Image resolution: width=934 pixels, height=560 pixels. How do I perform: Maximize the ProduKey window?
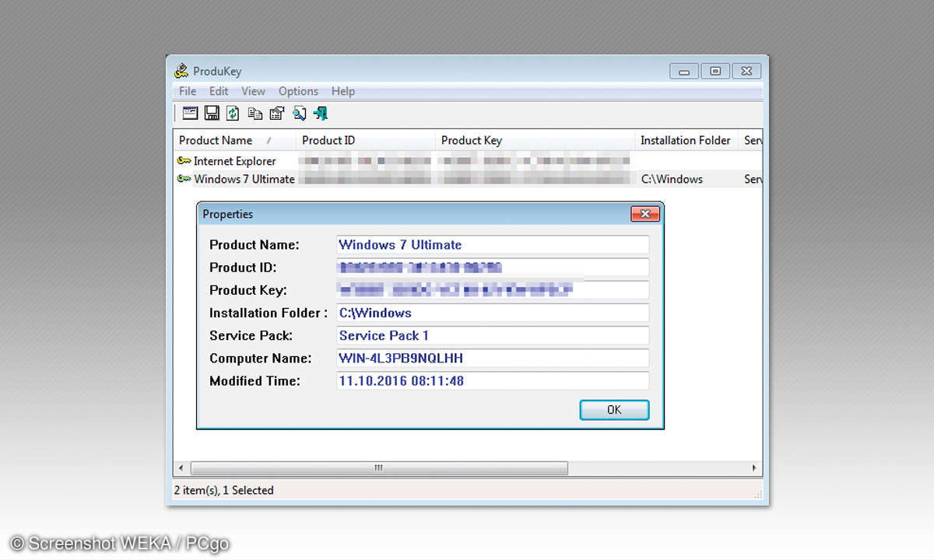click(715, 72)
